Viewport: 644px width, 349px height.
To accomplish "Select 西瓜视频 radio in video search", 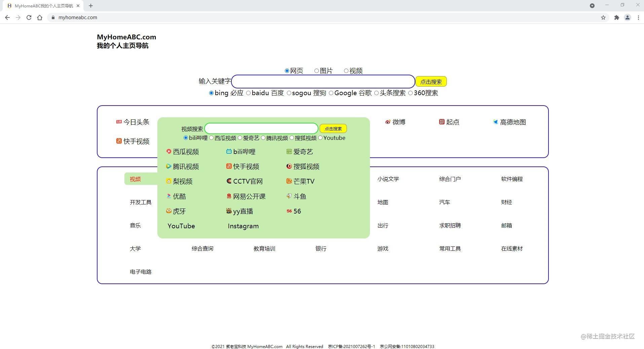I will [211, 138].
